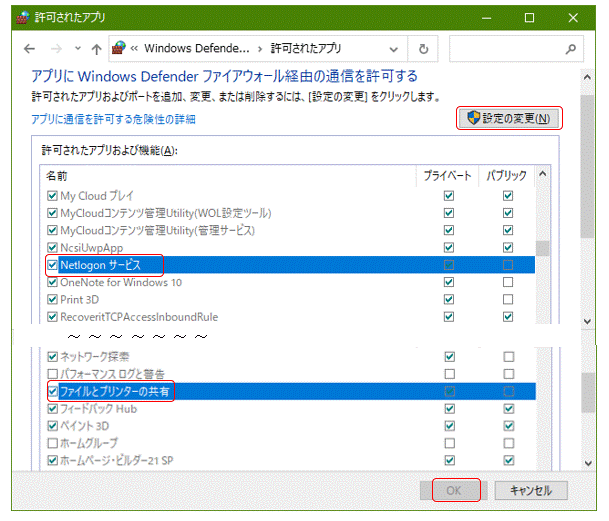Enable ファイルとプリンターの共有 public checkbox

[509, 391]
